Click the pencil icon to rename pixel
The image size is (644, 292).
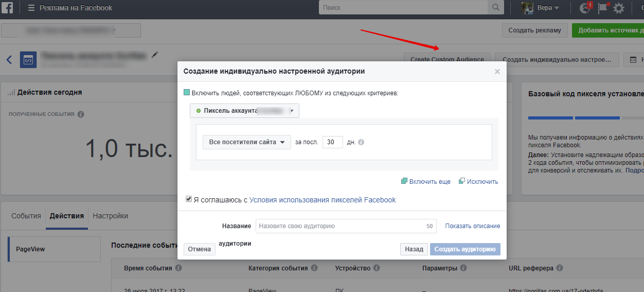click(x=155, y=55)
